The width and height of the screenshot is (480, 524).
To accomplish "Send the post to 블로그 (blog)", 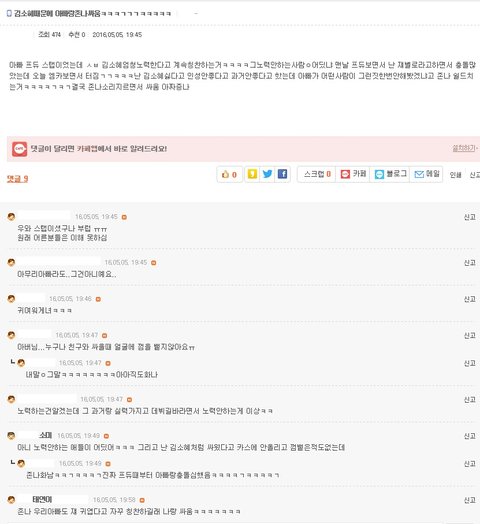I will [390, 174].
